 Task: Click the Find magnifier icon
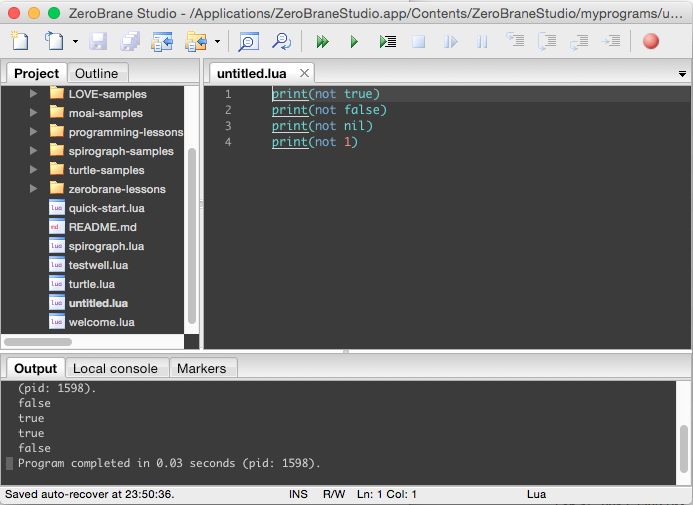pos(248,42)
